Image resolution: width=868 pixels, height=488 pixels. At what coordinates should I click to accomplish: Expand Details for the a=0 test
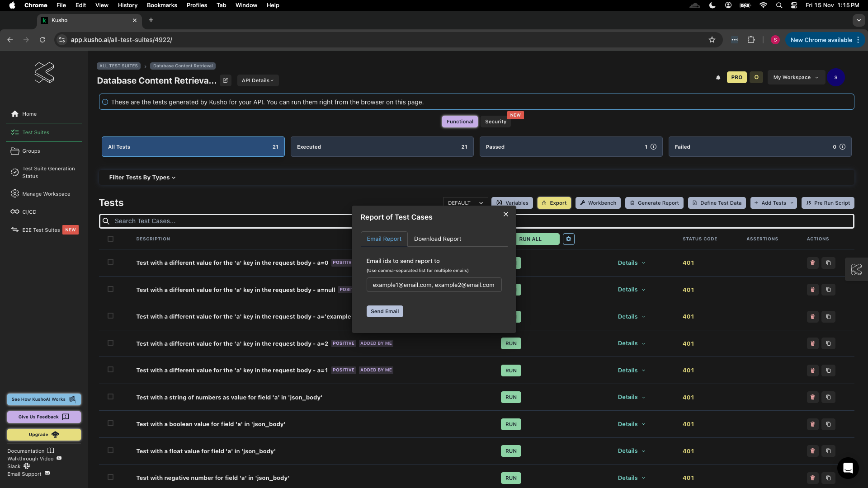pyautogui.click(x=631, y=263)
